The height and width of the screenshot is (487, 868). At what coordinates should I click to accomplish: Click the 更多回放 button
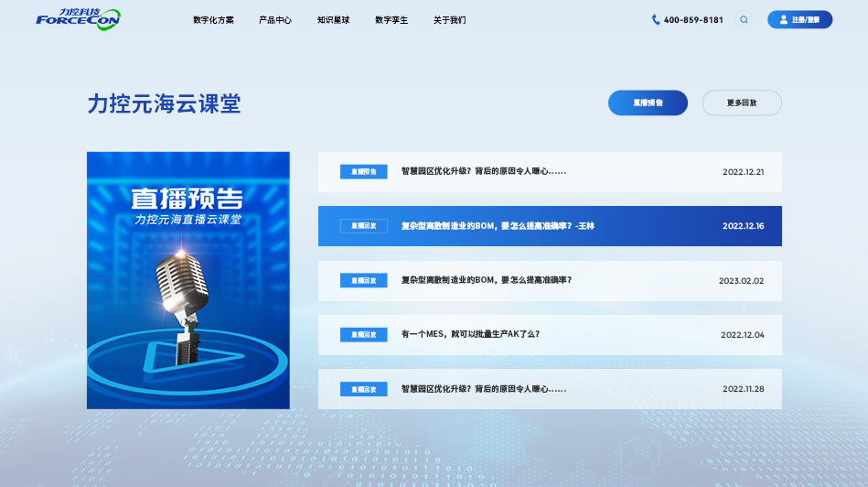pyautogui.click(x=742, y=103)
